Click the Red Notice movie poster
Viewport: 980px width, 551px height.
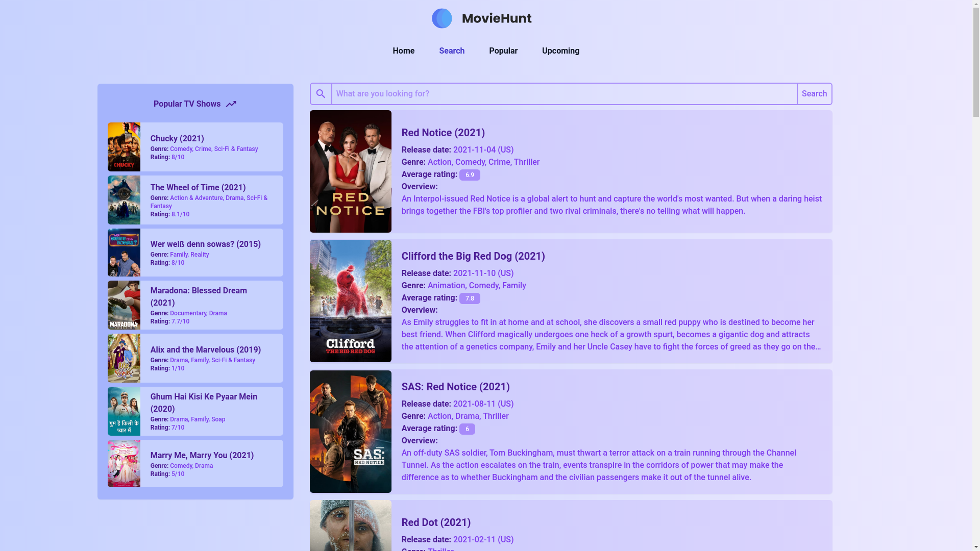[350, 171]
